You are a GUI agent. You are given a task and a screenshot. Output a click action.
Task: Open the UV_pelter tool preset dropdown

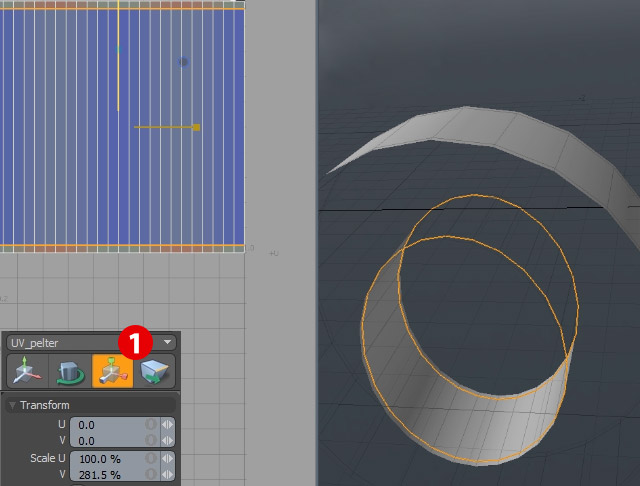[91, 343]
